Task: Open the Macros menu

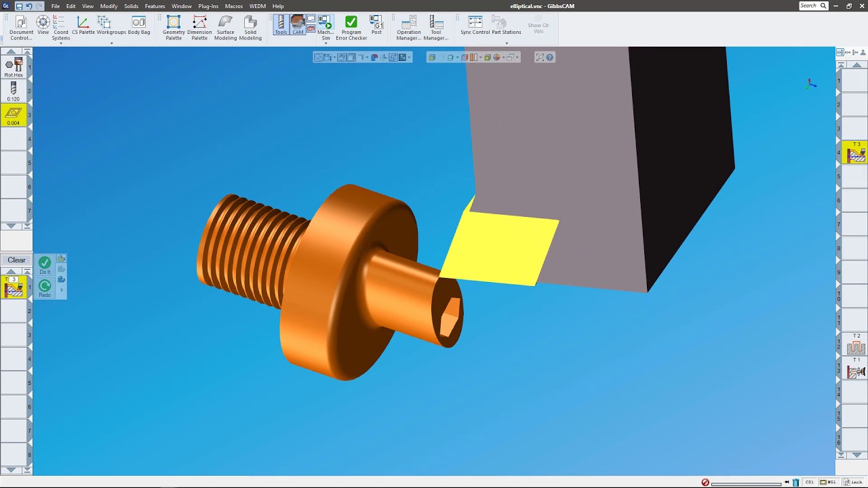Action: [234, 6]
